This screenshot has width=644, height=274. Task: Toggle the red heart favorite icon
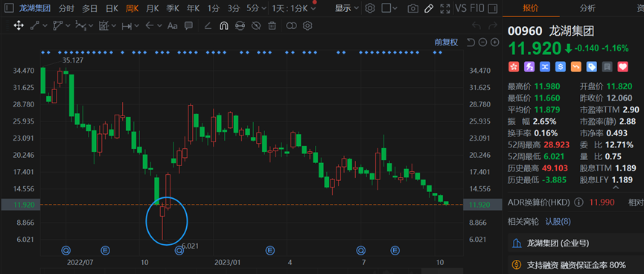(x=623, y=67)
